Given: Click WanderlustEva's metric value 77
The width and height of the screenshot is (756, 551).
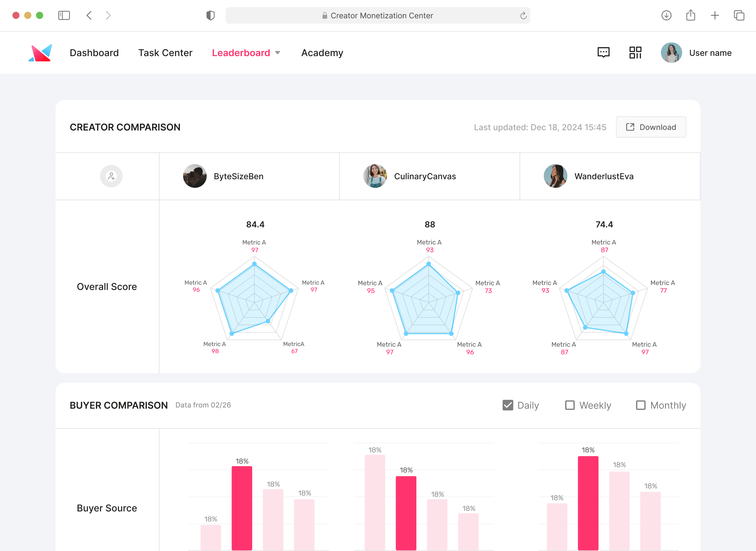Looking at the screenshot, I should [x=663, y=291].
